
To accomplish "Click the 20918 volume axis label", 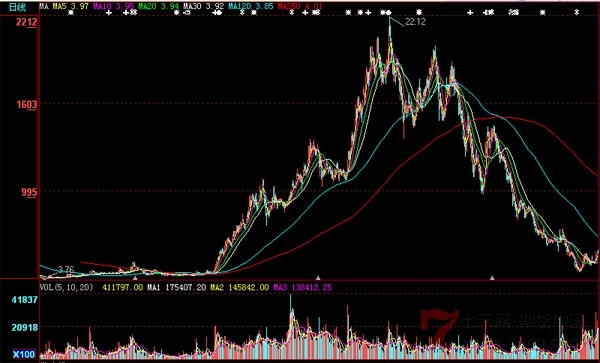I will coord(24,327).
